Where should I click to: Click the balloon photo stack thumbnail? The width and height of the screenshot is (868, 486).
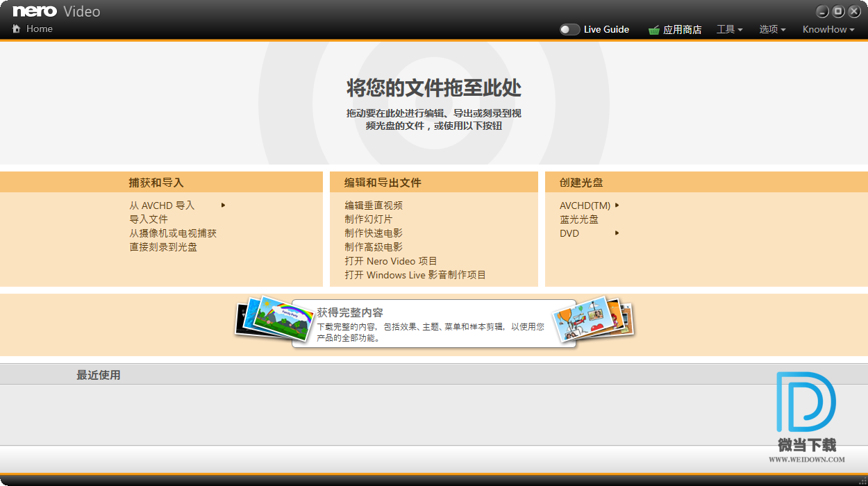(x=592, y=320)
